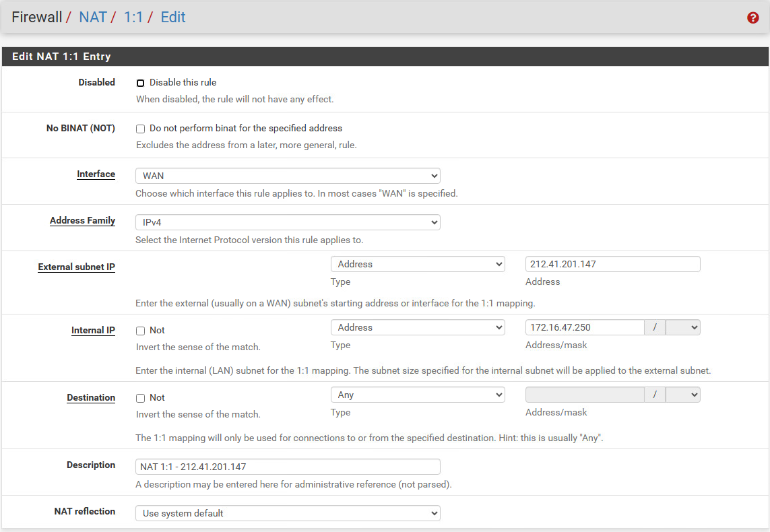The height and width of the screenshot is (532, 770).
Task: Open the Interface WAN dropdown
Action: click(288, 176)
